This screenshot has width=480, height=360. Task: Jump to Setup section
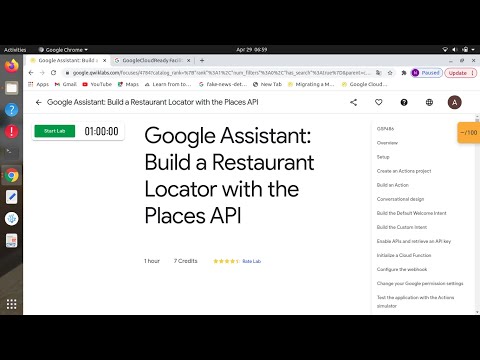point(383,157)
